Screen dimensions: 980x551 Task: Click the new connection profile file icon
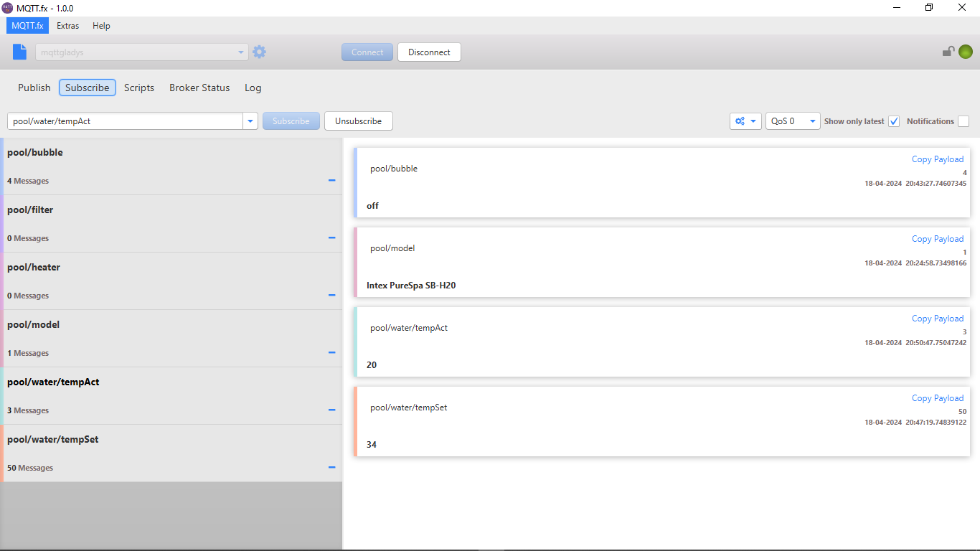[x=20, y=52]
